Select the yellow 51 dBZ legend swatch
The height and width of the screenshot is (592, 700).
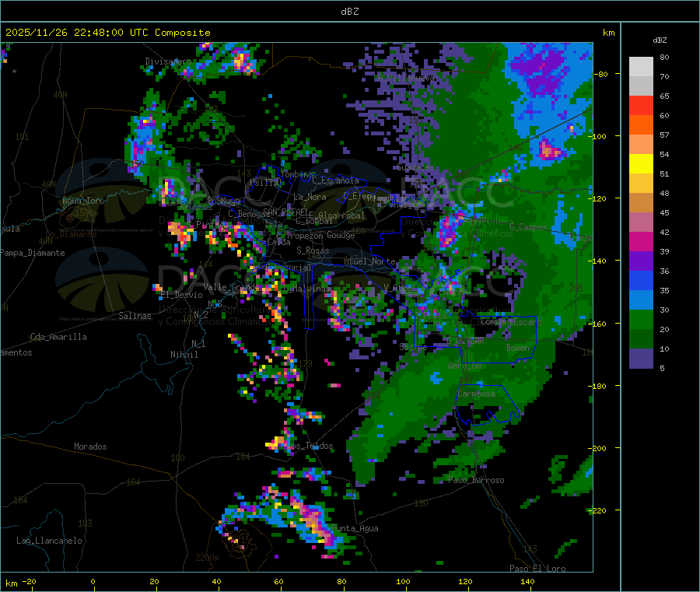point(641,164)
